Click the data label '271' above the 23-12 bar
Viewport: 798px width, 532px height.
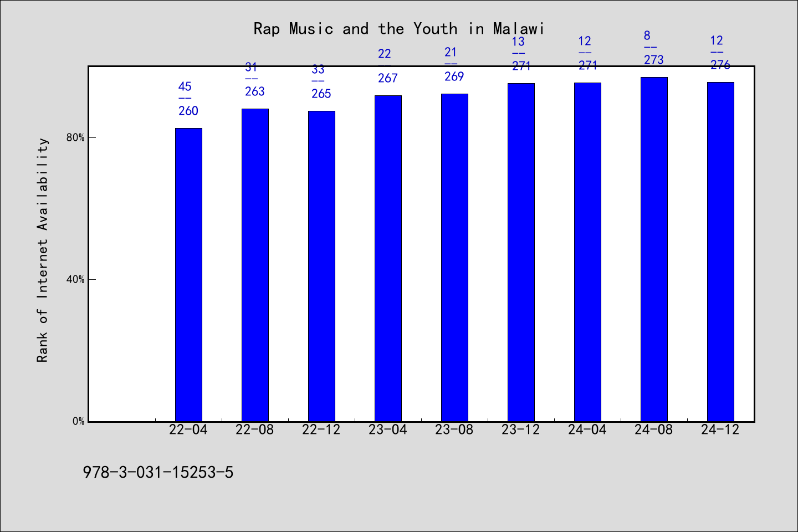point(521,66)
